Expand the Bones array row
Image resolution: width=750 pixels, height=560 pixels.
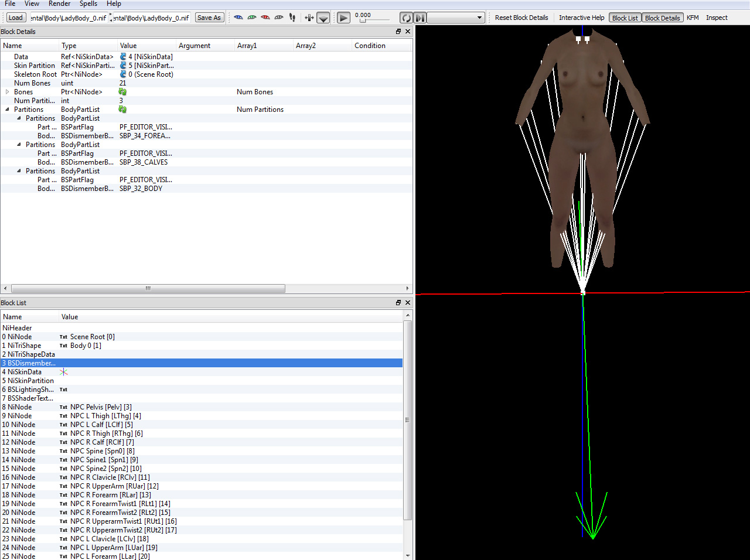tap(8, 92)
